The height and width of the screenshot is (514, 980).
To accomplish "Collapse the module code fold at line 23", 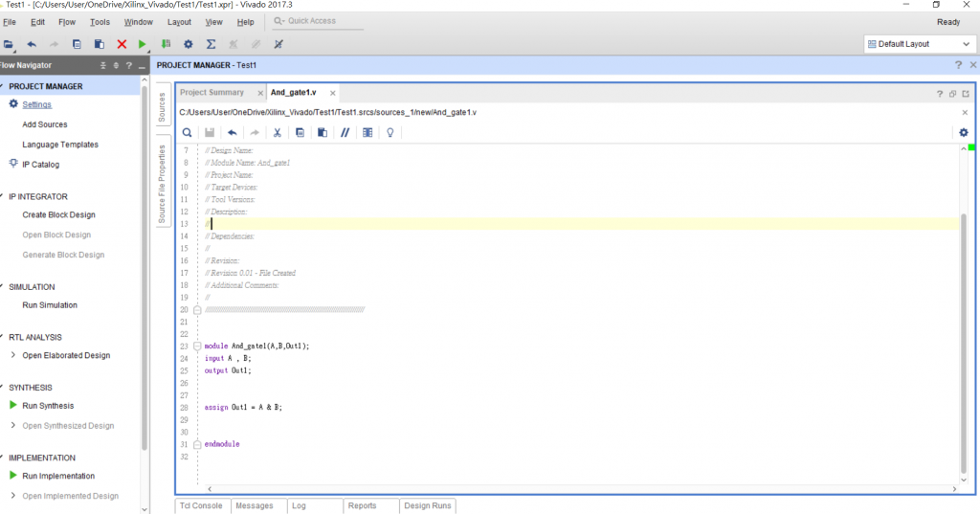I will point(197,346).
